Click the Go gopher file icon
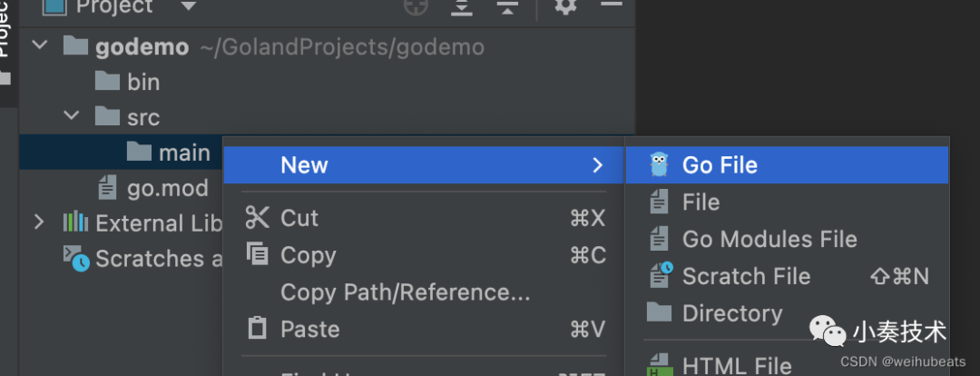Screen dimensions: 980x376 click(x=660, y=164)
